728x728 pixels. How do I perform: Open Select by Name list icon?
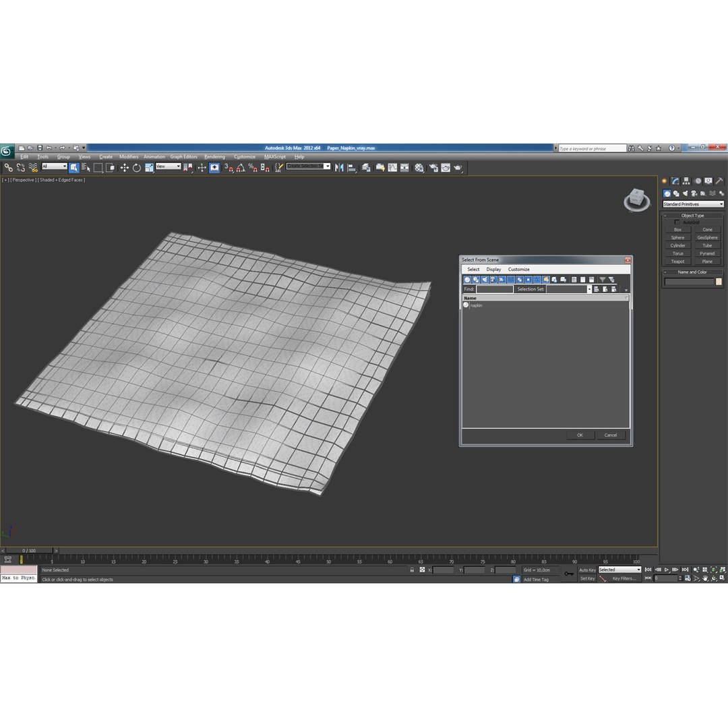click(86, 168)
